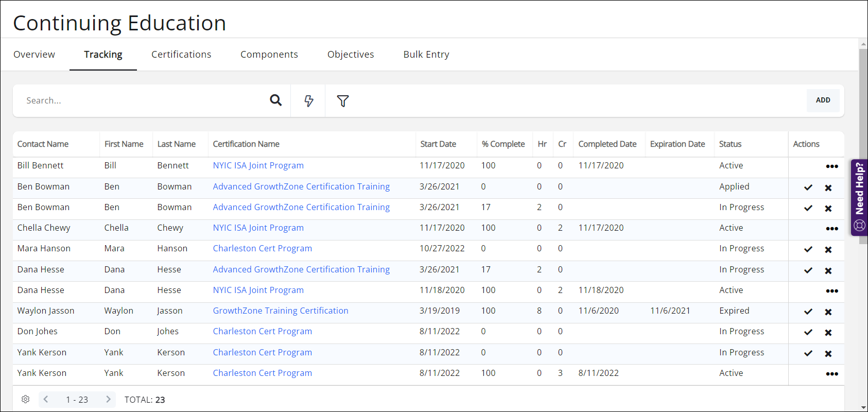Open ellipsis menu for Yank Kerson Active row
868x412 pixels.
(832, 374)
